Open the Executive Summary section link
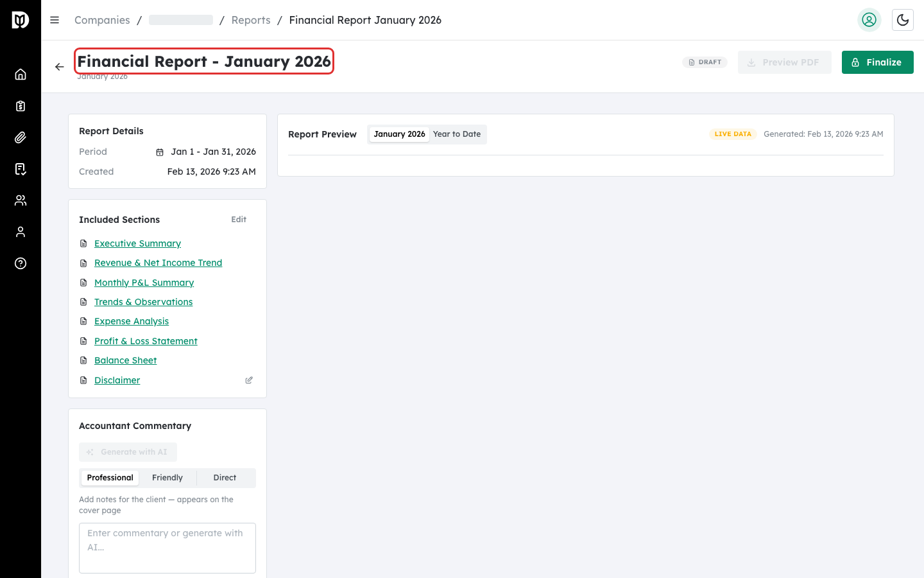Viewport: 924px width, 578px height. pyautogui.click(x=137, y=243)
